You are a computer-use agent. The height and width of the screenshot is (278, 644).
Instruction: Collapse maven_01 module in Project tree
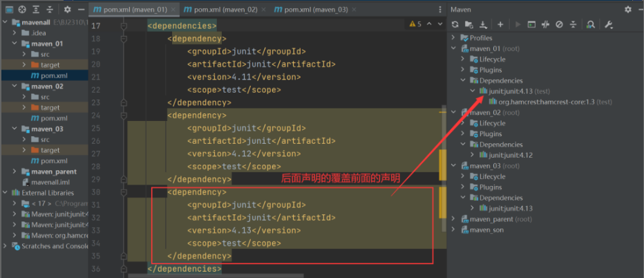[x=15, y=44]
